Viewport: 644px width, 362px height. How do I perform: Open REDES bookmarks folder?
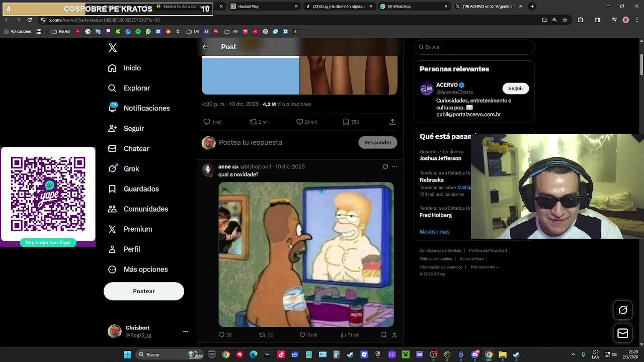(x=61, y=31)
